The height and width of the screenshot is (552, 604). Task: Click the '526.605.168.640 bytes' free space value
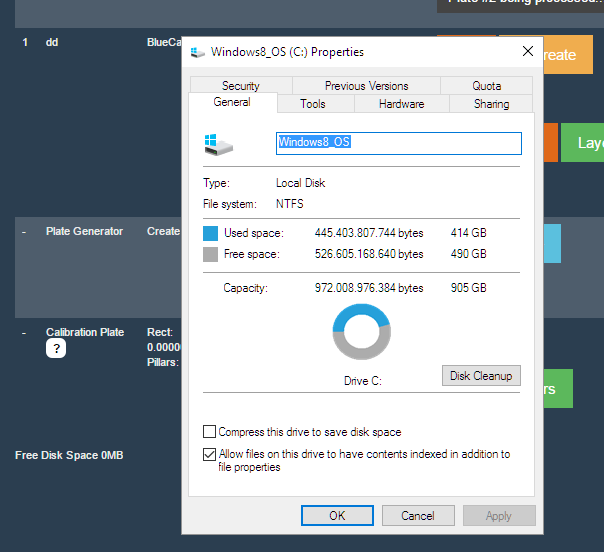[x=369, y=254]
